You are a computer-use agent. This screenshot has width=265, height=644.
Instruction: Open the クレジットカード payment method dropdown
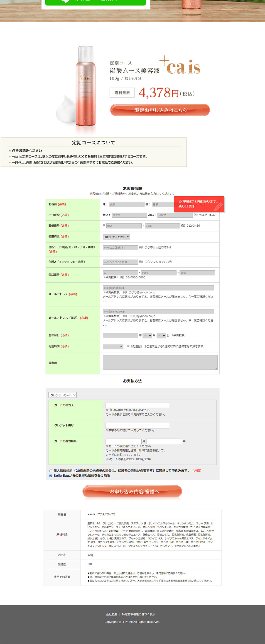click(63, 395)
